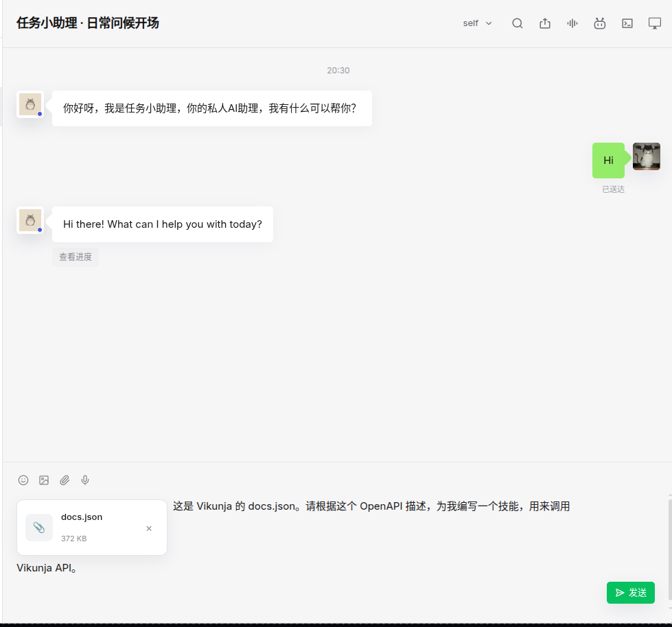Click the chat title 任务小助理 · 日常问候开场
The image size is (672, 627).
click(88, 23)
